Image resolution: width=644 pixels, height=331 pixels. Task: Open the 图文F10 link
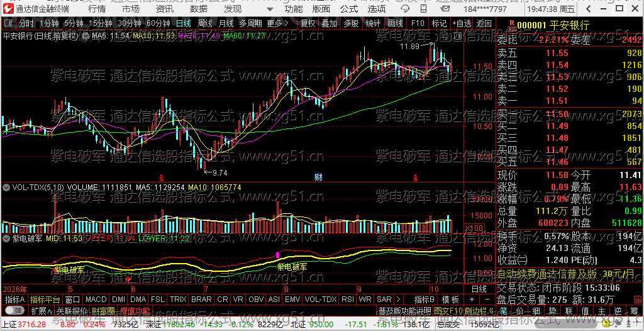(448, 310)
